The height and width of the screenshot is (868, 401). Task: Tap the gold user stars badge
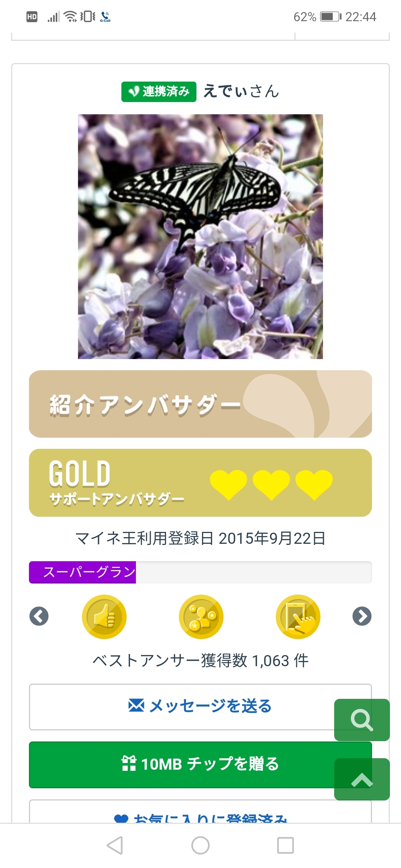coord(201,617)
